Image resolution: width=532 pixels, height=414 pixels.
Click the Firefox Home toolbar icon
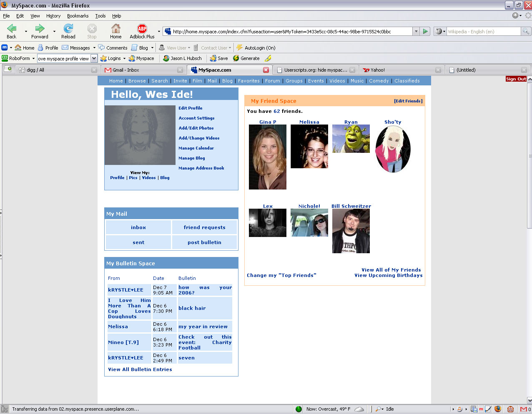[115, 29]
